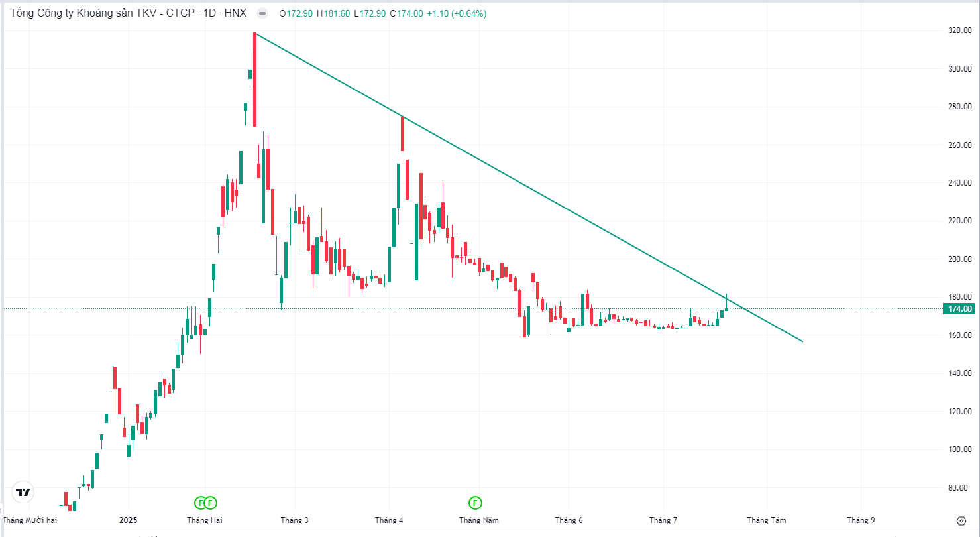Click the Tháng Mười hai time label
The width and height of the screenshot is (980, 537).
tap(30, 520)
